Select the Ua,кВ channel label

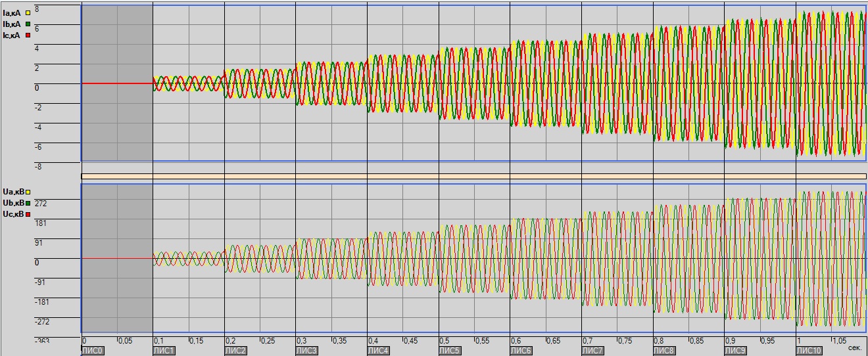[13, 191]
